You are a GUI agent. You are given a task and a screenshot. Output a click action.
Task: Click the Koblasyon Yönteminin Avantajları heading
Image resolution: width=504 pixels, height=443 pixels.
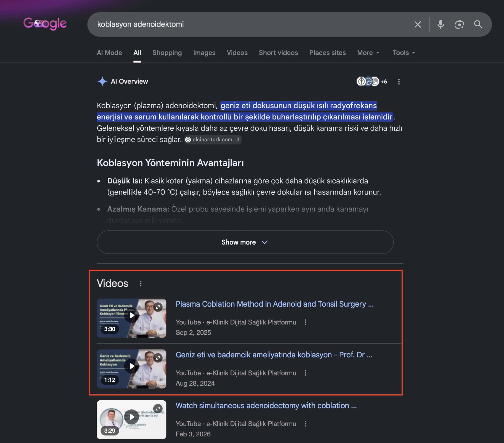pos(170,163)
